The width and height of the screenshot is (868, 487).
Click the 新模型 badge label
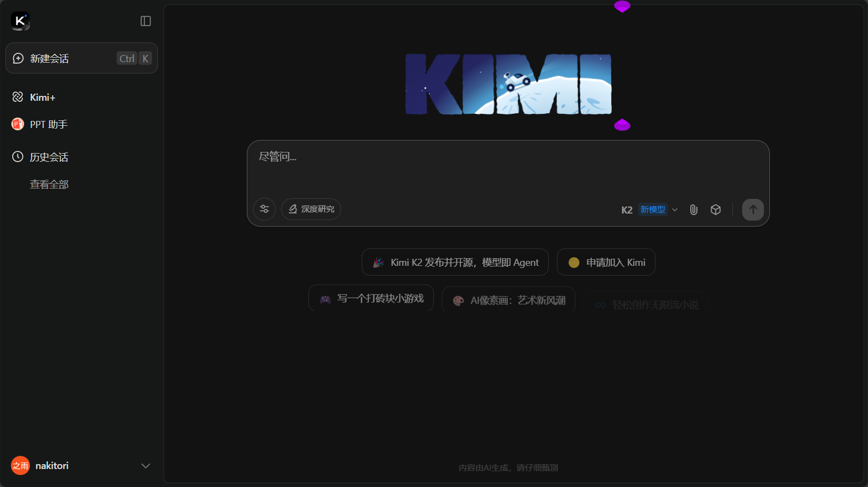coord(653,210)
